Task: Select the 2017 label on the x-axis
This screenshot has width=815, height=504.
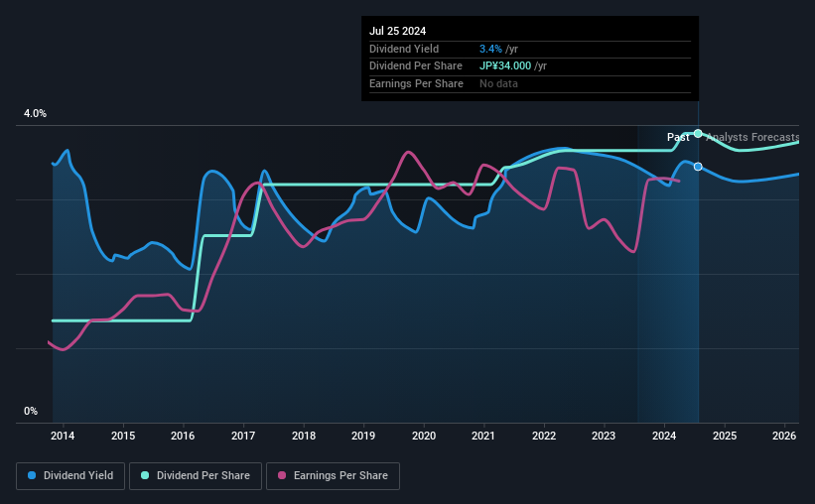Action: click(243, 436)
